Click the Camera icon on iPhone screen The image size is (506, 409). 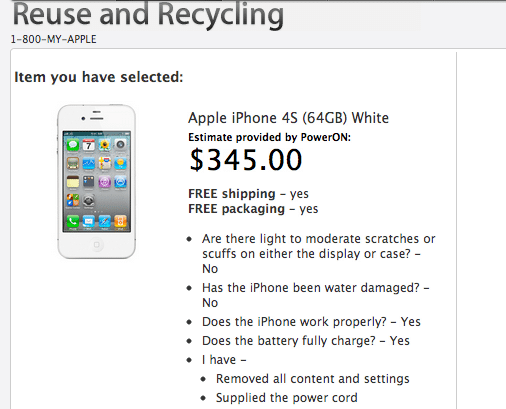[x=120, y=145]
